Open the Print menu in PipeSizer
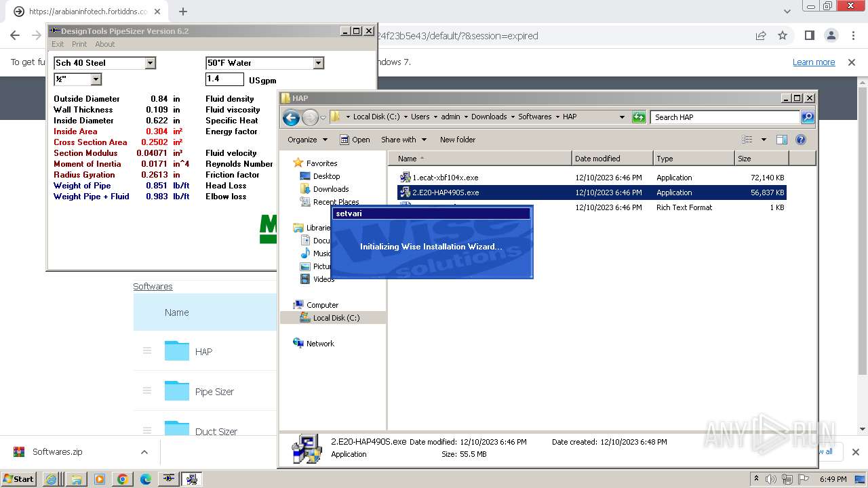The image size is (868, 488). (79, 44)
